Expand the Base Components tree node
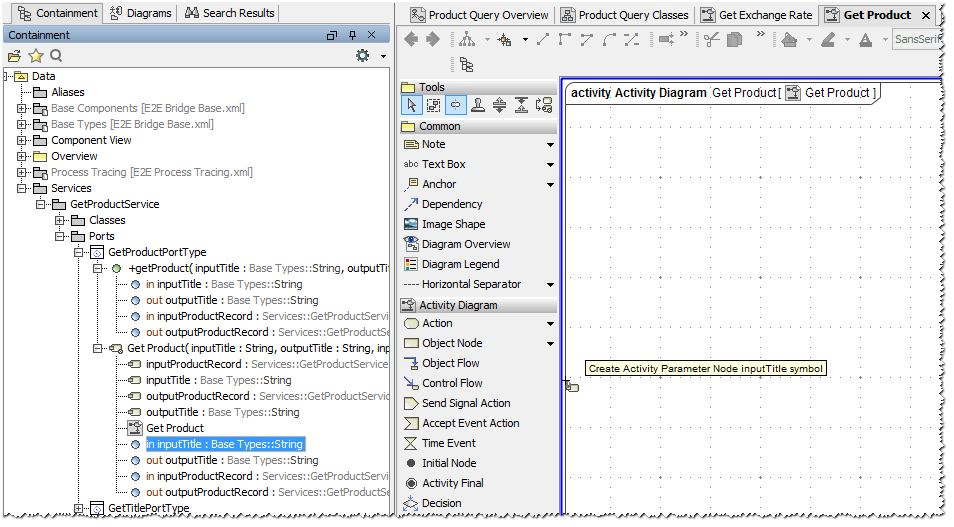Screen dimensions: 954x527 pyautogui.click(x=22, y=108)
